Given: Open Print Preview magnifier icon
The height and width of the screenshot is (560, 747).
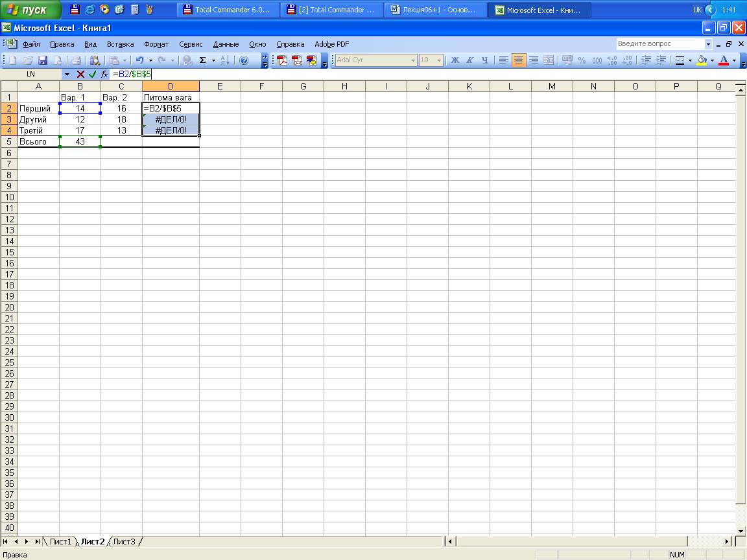Looking at the screenshot, I should click(x=95, y=60).
